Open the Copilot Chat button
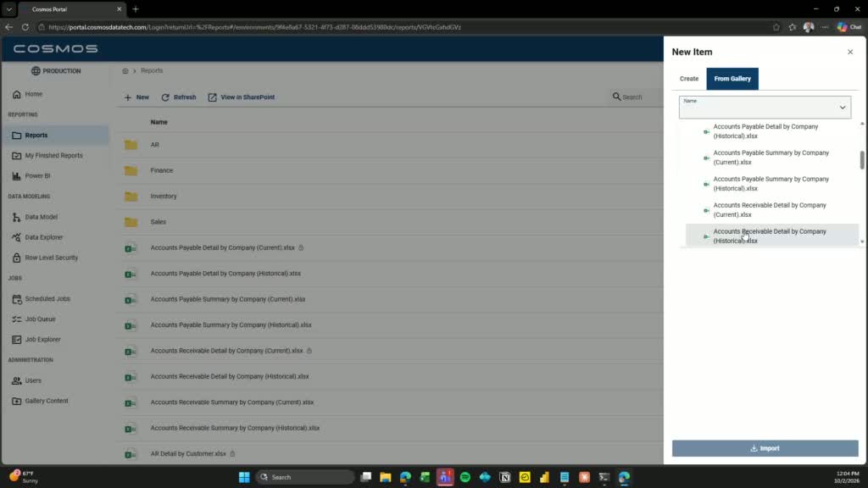This screenshot has height=488, width=868. click(849, 27)
